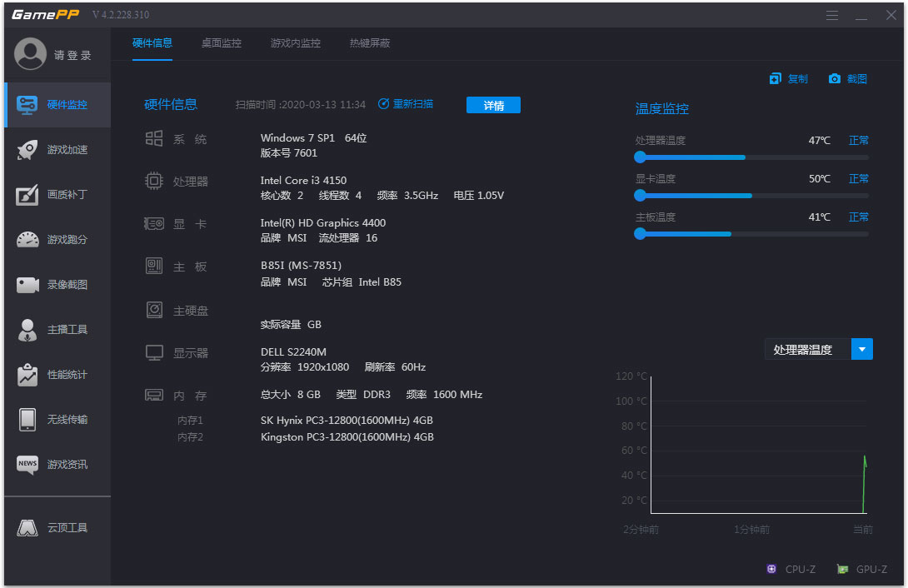The image size is (908, 588).
Task: Expand the 处理器温度 dropdown arrow
Action: pos(861,350)
